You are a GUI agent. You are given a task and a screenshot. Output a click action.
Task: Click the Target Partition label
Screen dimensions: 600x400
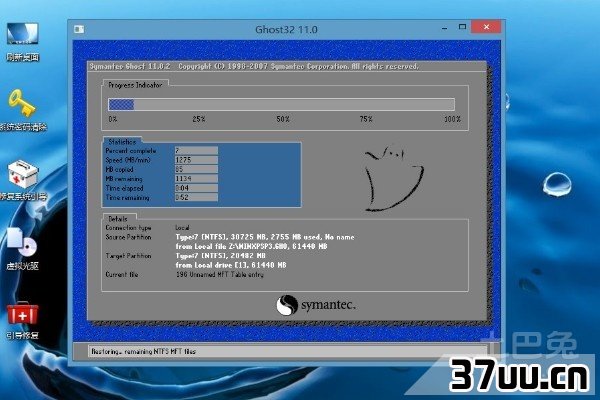pos(128,256)
